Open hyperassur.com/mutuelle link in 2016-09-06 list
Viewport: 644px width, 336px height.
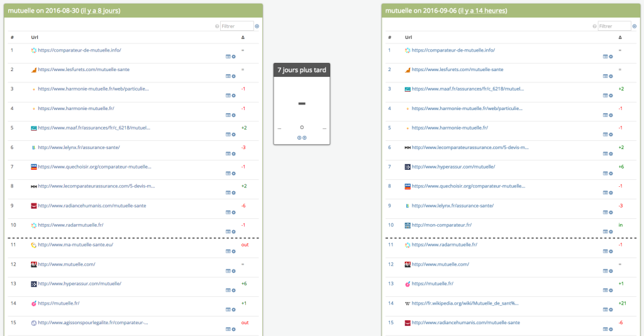point(453,167)
